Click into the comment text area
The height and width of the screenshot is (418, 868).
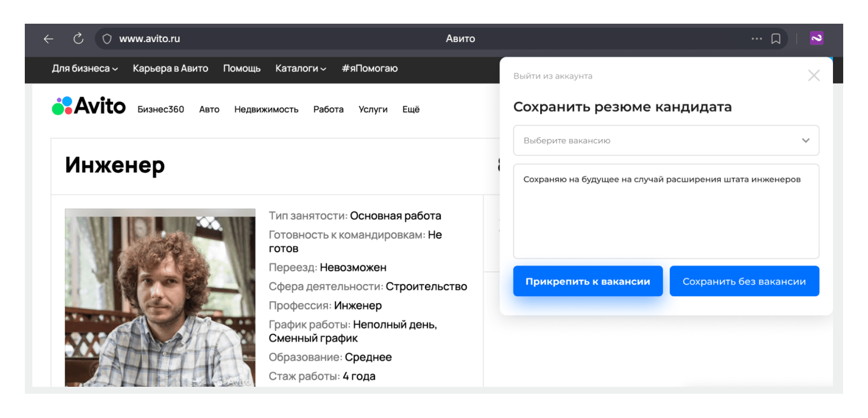click(x=666, y=215)
